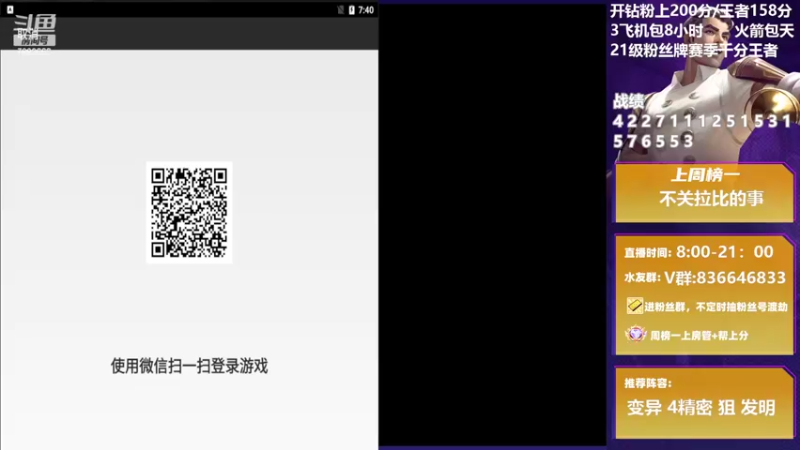Click the stream time 8:00-21:00

[724, 252]
